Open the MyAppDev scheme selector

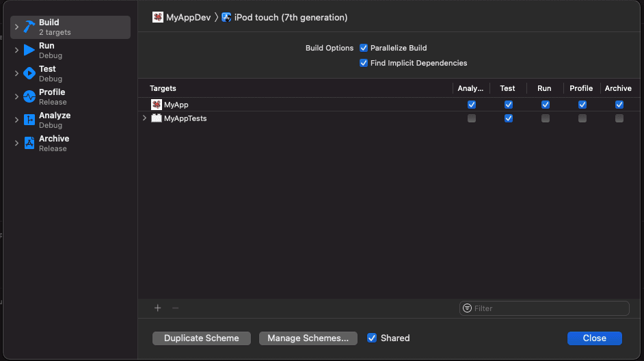182,17
